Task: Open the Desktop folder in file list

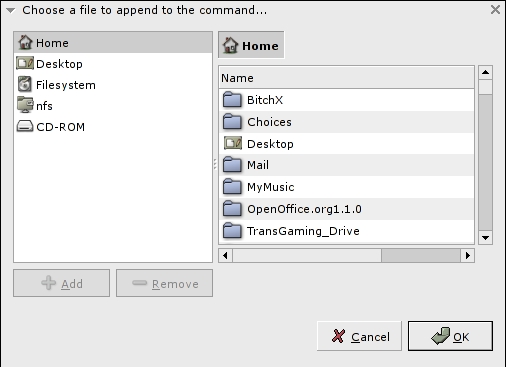Action: click(x=346, y=144)
